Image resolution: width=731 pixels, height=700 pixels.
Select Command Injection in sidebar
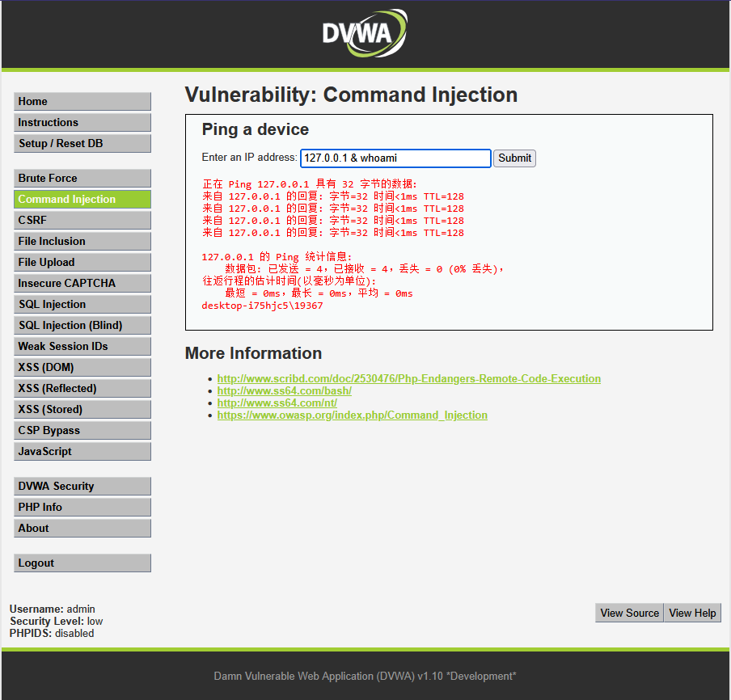(82, 200)
